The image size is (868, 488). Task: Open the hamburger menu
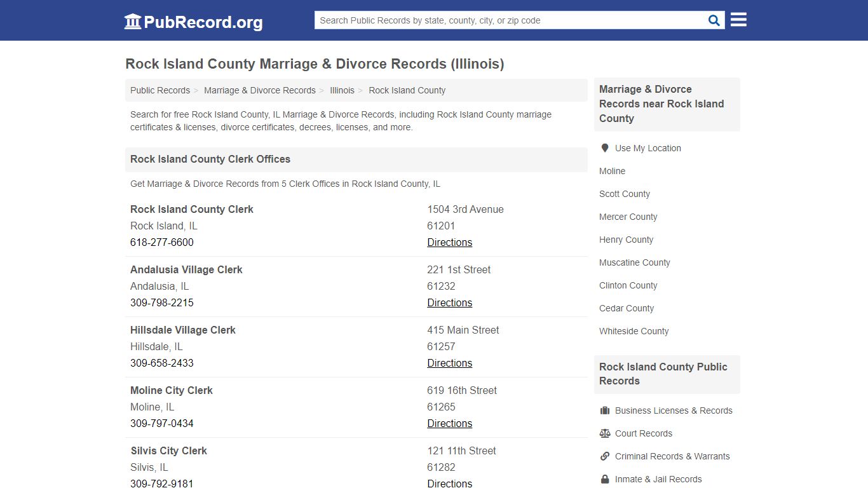point(738,20)
